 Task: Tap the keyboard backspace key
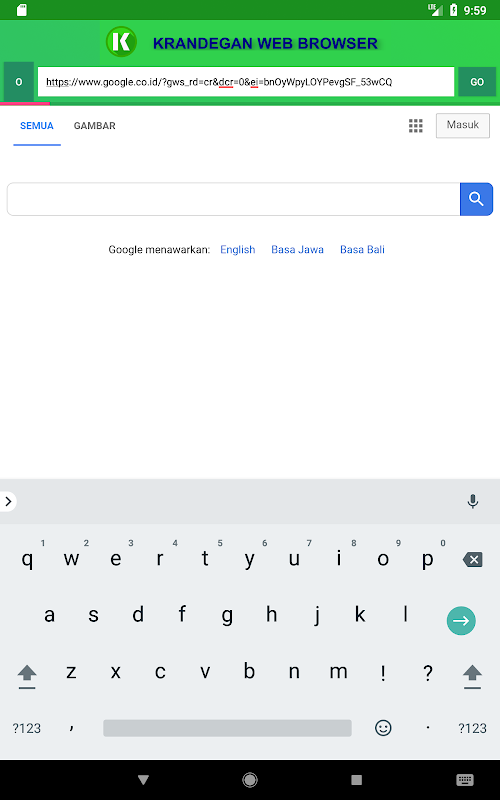pyautogui.click(x=472, y=560)
